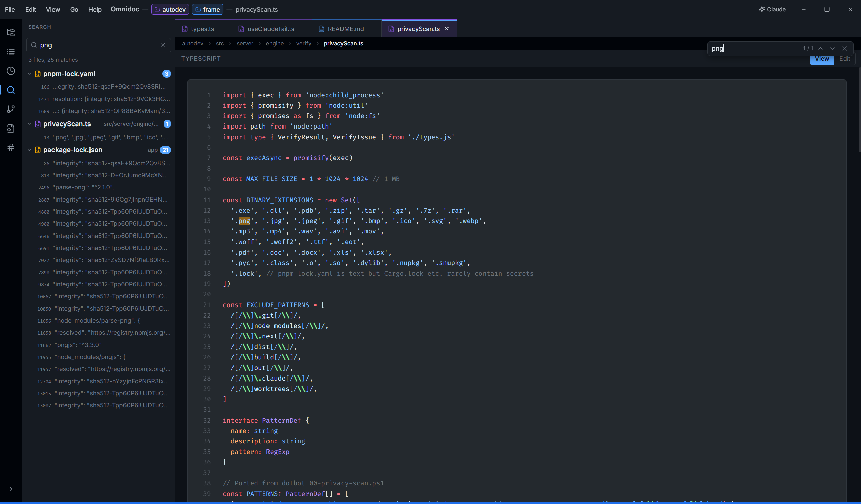The width and height of the screenshot is (861, 504).
Task: Open the "pngjs": "^3.3.0" result
Action: click(99, 345)
